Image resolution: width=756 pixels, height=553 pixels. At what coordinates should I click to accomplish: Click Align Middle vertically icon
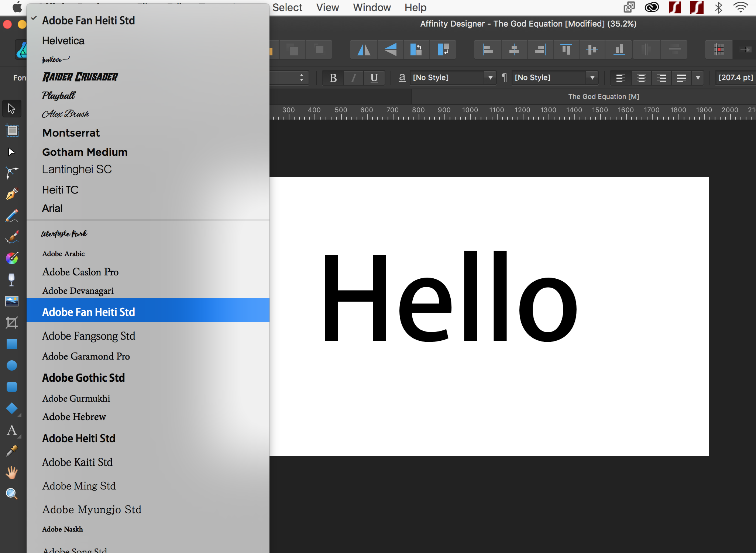click(x=592, y=49)
